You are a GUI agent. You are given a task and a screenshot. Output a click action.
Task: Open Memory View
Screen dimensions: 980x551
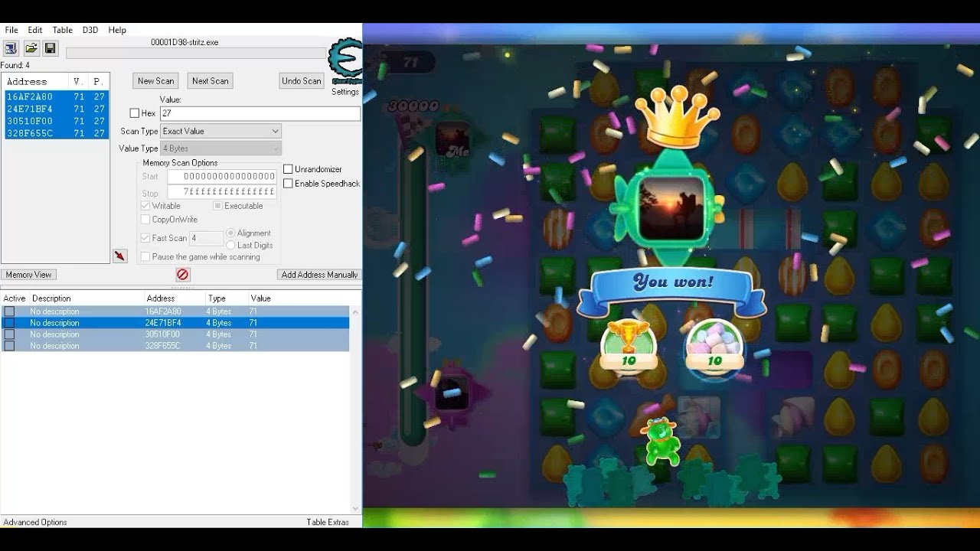click(29, 275)
